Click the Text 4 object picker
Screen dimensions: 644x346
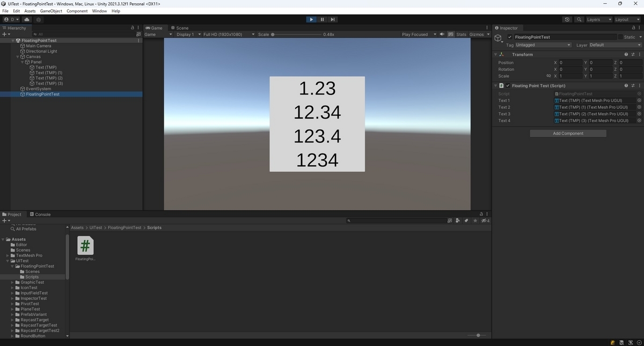[x=639, y=121]
